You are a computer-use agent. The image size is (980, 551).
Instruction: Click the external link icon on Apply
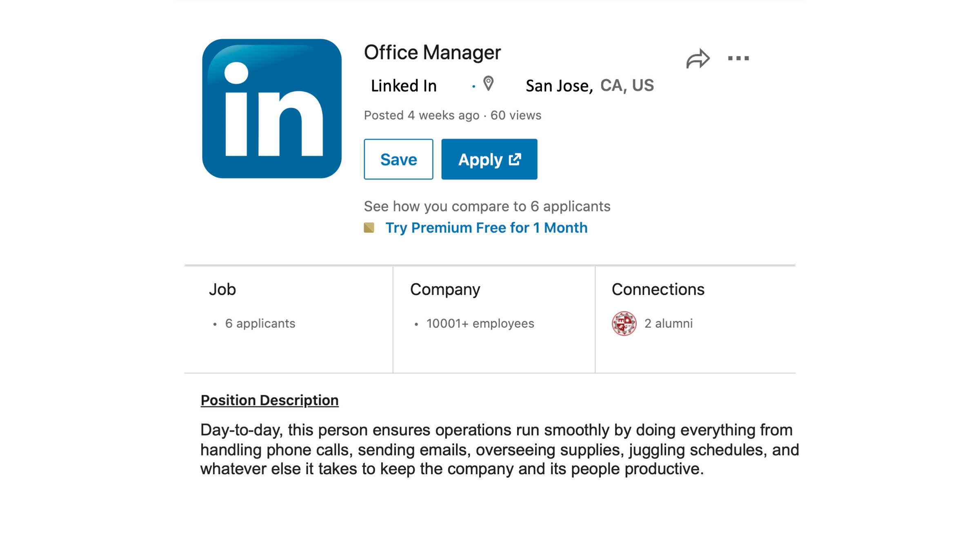pos(515,159)
